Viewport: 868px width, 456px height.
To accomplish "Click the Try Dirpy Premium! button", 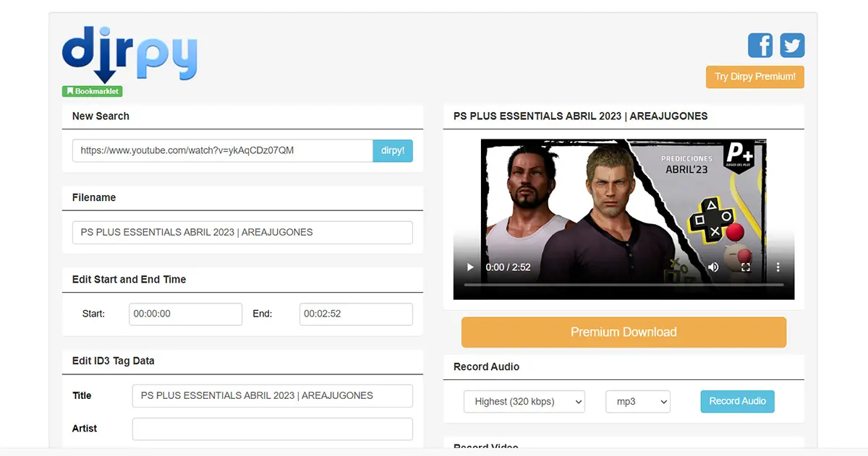I will coord(755,77).
